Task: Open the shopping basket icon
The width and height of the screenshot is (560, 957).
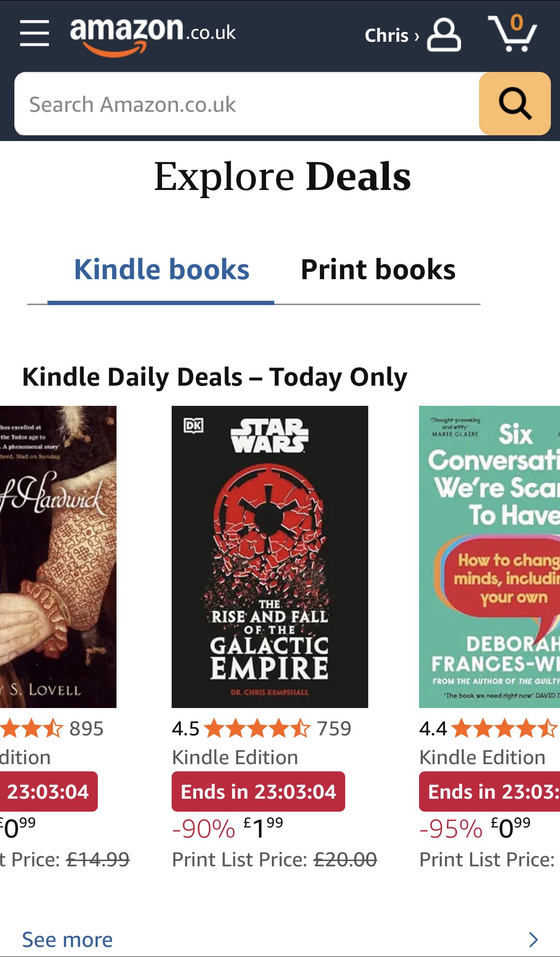Action: point(512,34)
